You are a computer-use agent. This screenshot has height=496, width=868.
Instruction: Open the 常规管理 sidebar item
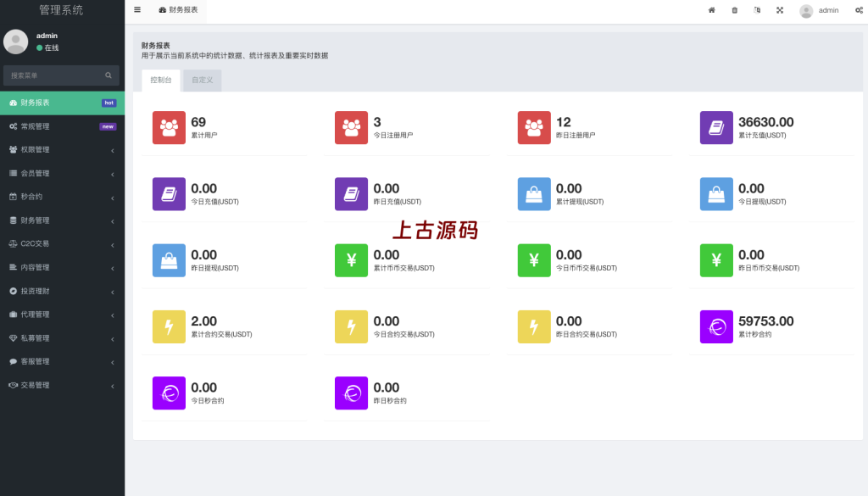(x=62, y=126)
